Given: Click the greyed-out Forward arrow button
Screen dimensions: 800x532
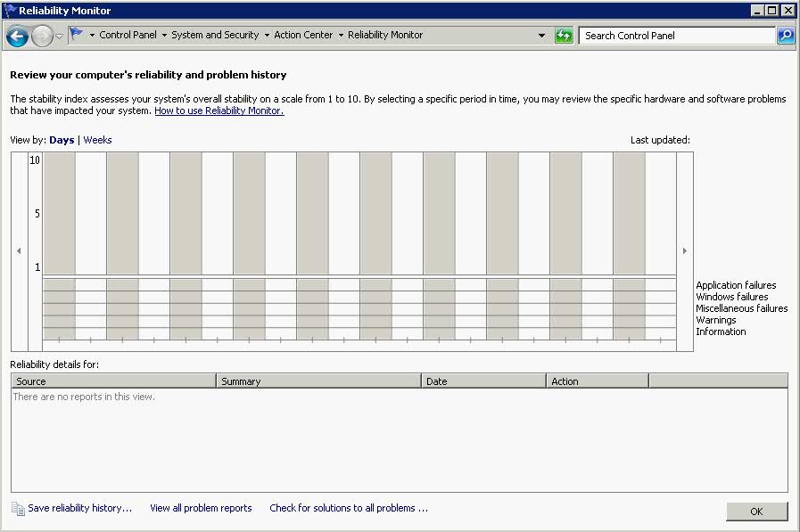Looking at the screenshot, I should (42, 36).
